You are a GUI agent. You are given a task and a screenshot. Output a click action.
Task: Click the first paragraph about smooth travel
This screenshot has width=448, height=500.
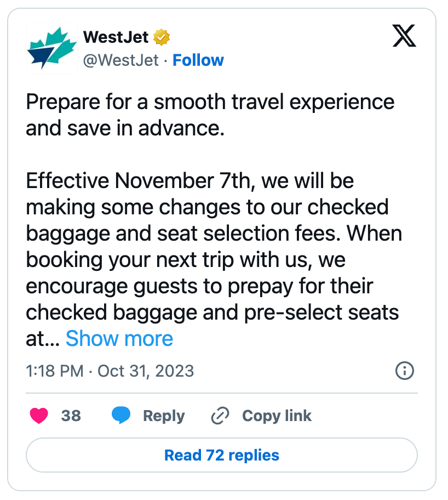(x=210, y=115)
